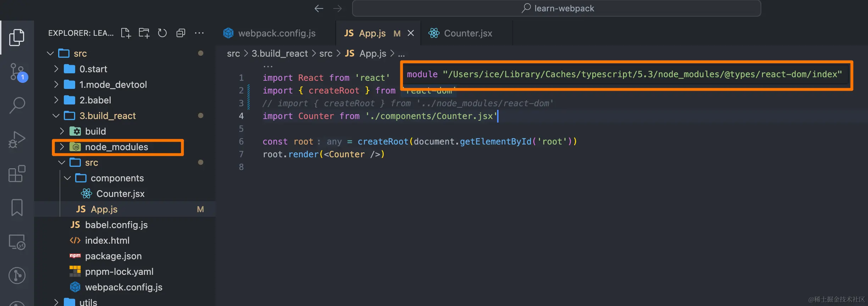Click the commented import on line 3
Screen dimensions: 868x306
[x=408, y=103]
